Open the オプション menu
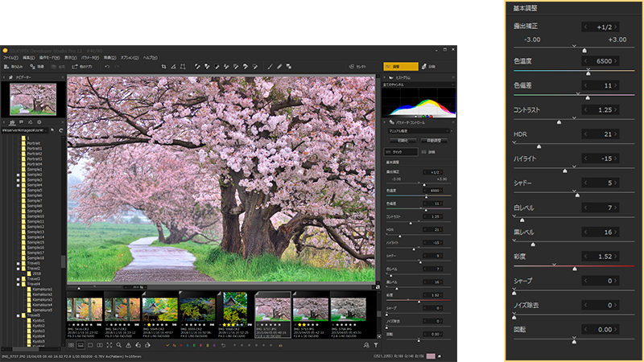Image resolution: width=644 pixels, height=362 pixels. (x=130, y=58)
